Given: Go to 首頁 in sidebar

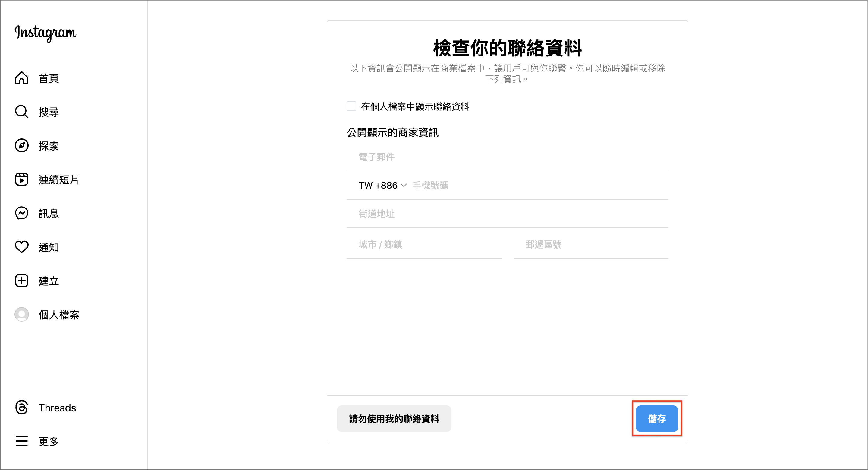Looking at the screenshot, I should click(49, 78).
